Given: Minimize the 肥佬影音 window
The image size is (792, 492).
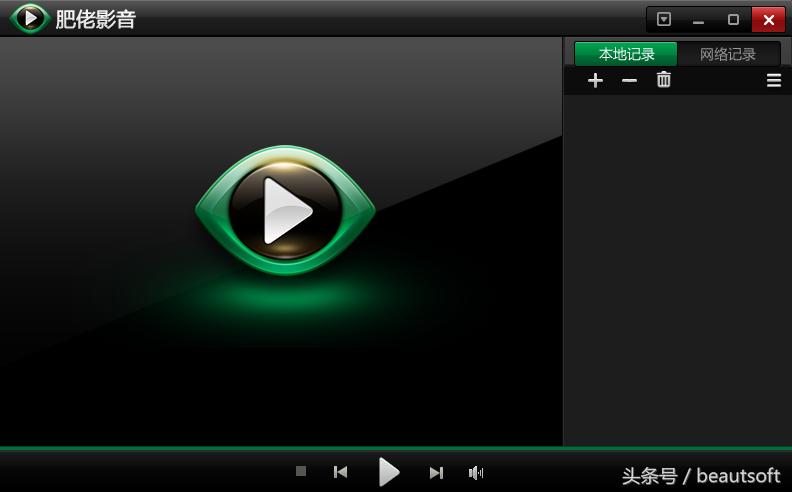Looking at the screenshot, I should click(699, 20).
